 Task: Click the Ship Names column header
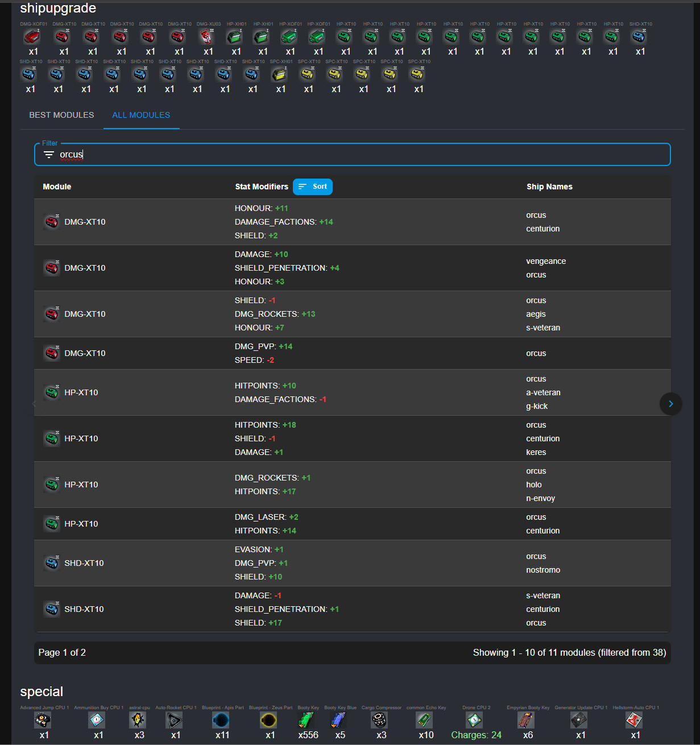[549, 187]
